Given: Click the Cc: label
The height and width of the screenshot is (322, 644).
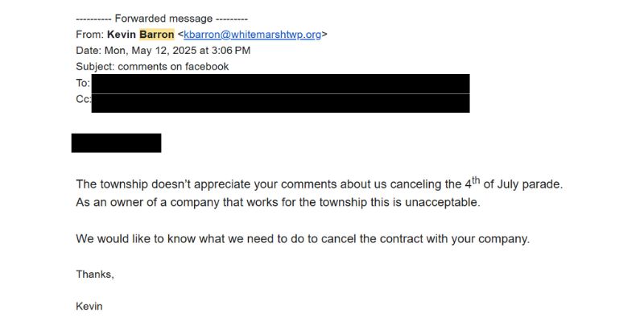Looking at the screenshot, I should (x=84, y=99).
